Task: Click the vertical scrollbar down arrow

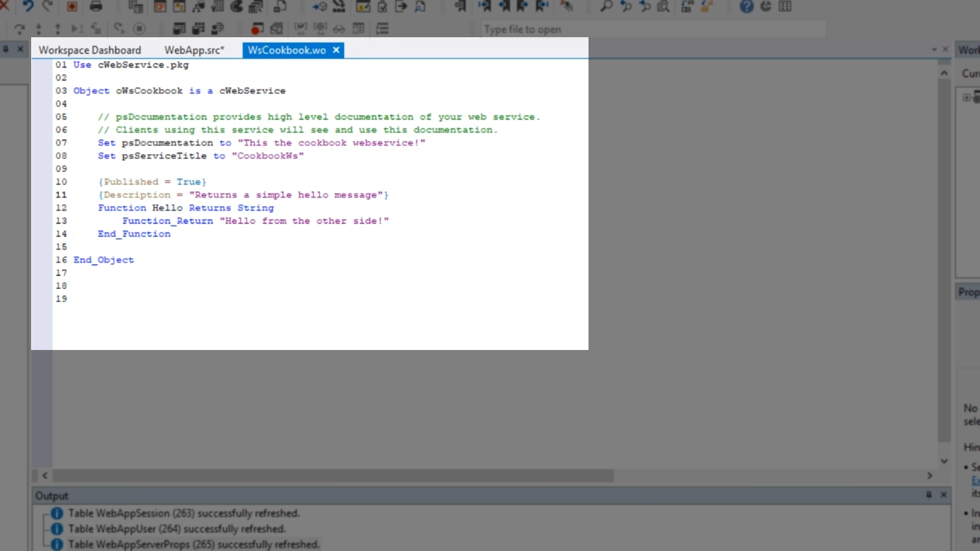Action: (944, 461)
